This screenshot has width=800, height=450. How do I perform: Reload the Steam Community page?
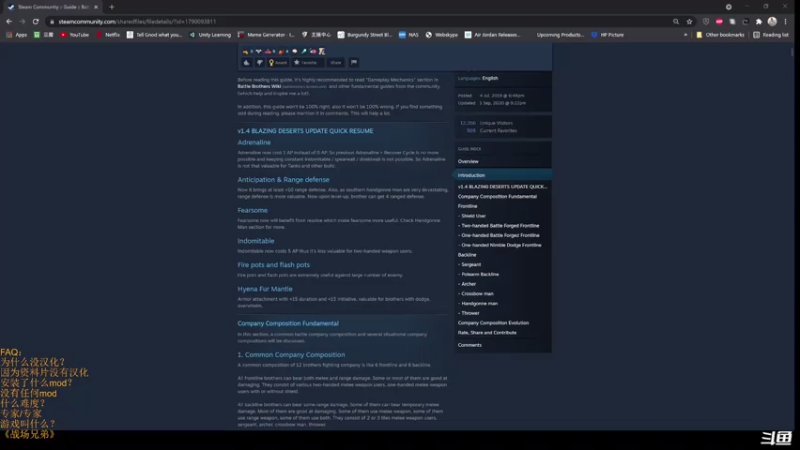click(36, 21)
